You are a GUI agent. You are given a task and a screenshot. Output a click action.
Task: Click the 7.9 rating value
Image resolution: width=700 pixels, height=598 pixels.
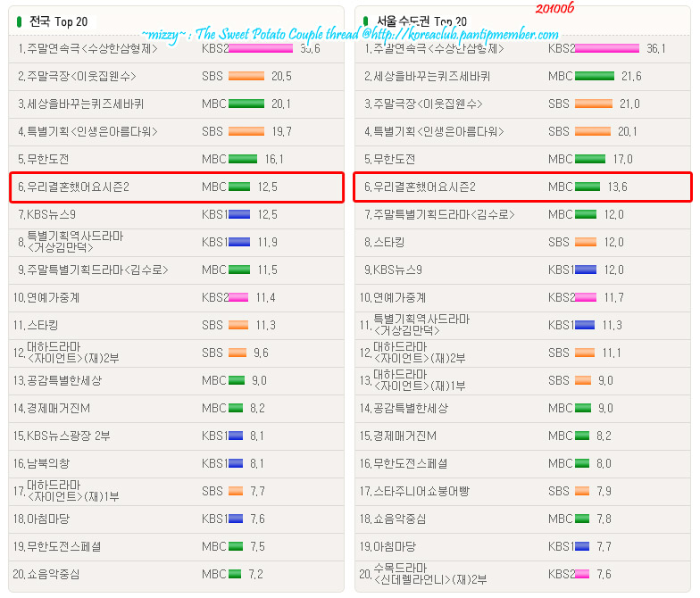pos(604,491)
